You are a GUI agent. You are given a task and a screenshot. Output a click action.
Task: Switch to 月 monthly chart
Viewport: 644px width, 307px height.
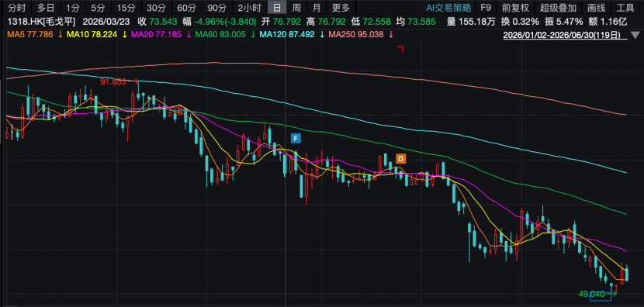(317, 7)
